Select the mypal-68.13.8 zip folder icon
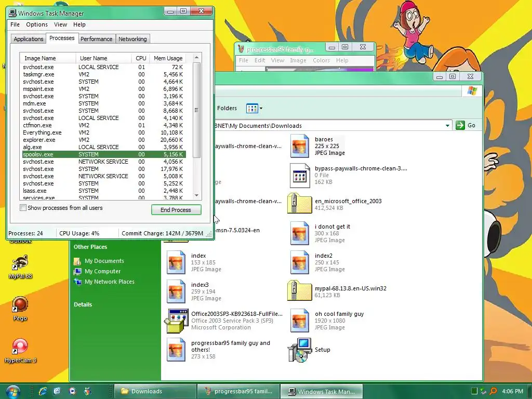The image size is (532, 399). click(299, 290)
